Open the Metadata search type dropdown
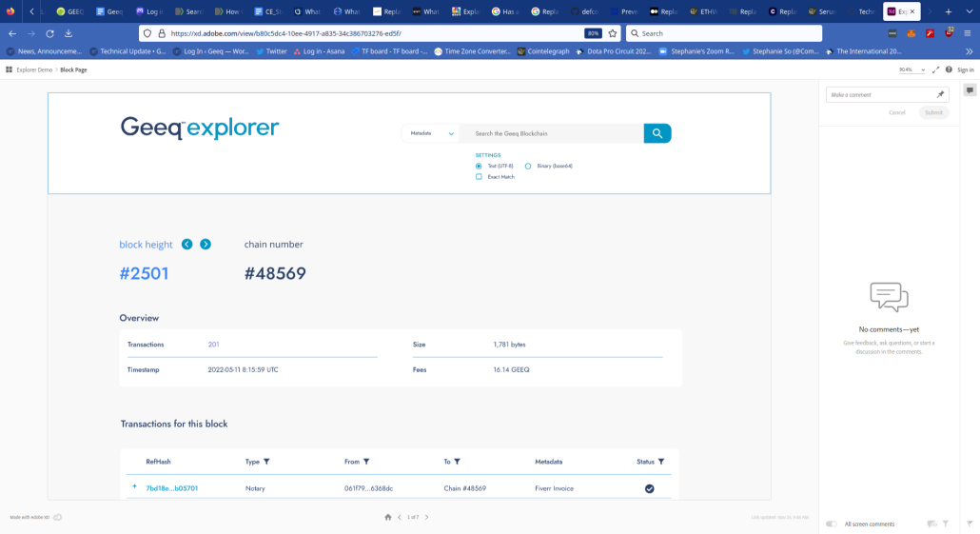 click(431, 133)
